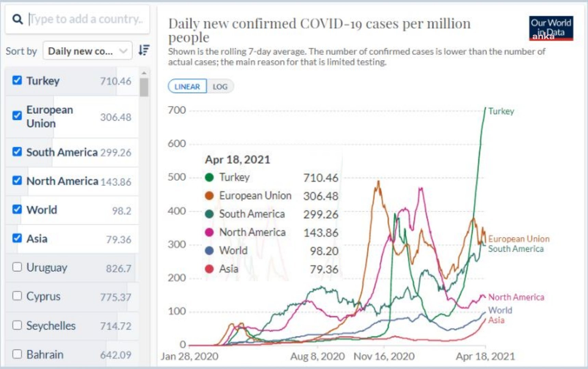Deselect the World checkbox
This screenshot has width=588, height=369.
click(17, 209)
